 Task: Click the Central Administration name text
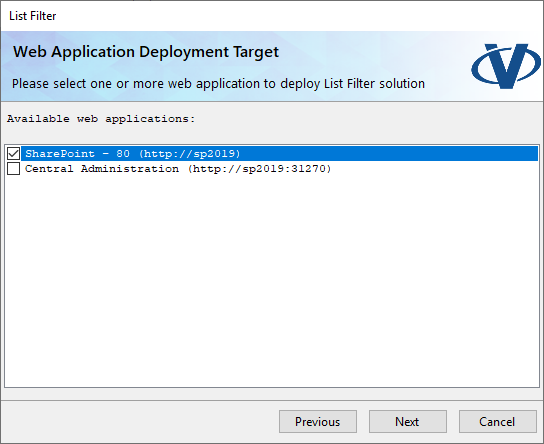102,169
